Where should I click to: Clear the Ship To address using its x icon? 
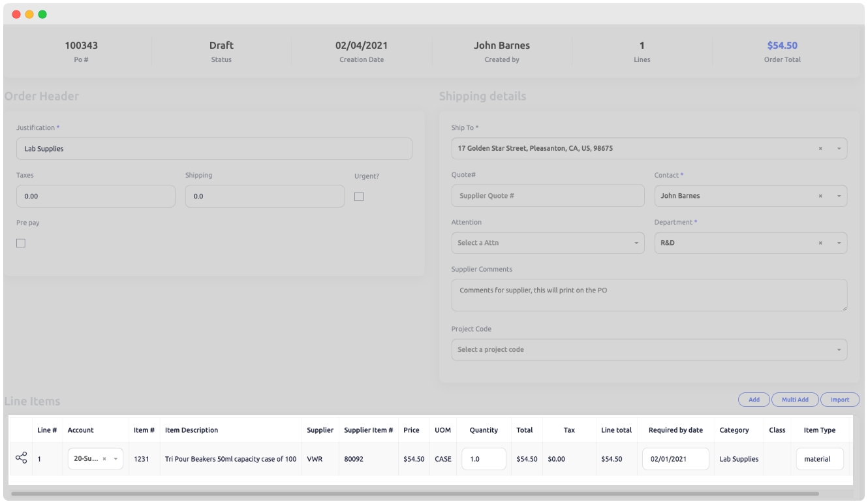click(820, 148)
